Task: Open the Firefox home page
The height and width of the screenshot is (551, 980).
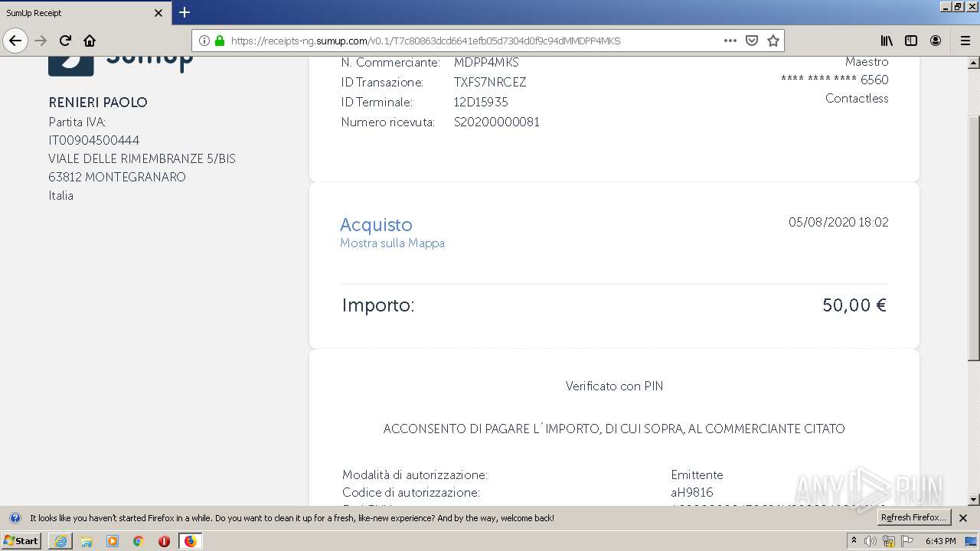Action: click(x=90, y=41)
